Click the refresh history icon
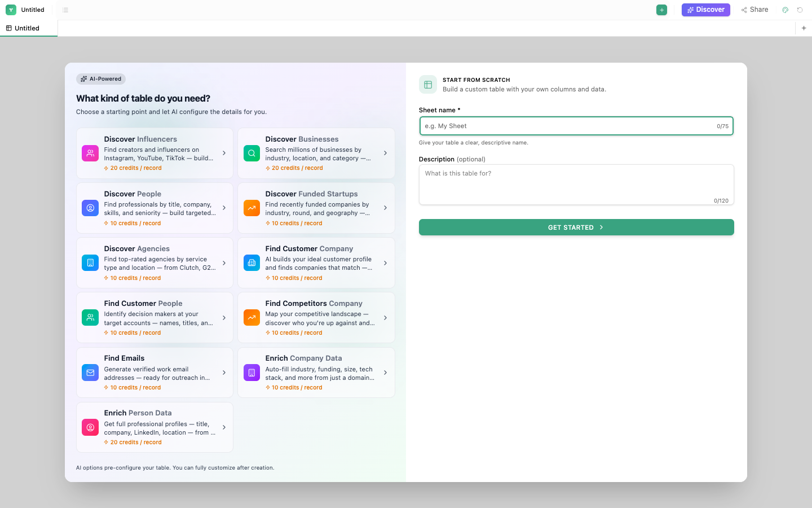This screenshot has width=812, height=508. [800, 10]
